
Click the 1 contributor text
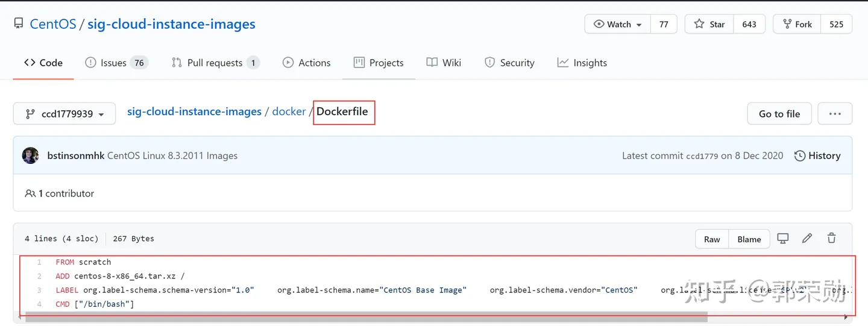tap(66, 193)
